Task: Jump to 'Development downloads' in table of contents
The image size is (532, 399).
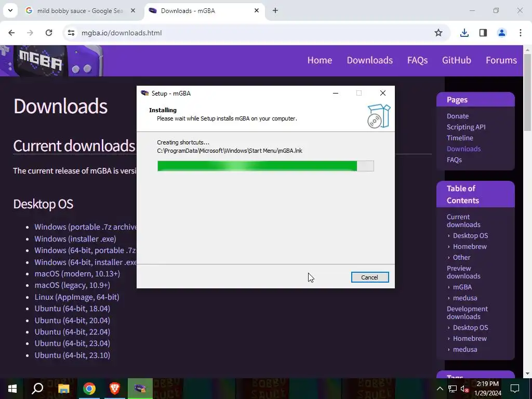Action: coord(467,312)
